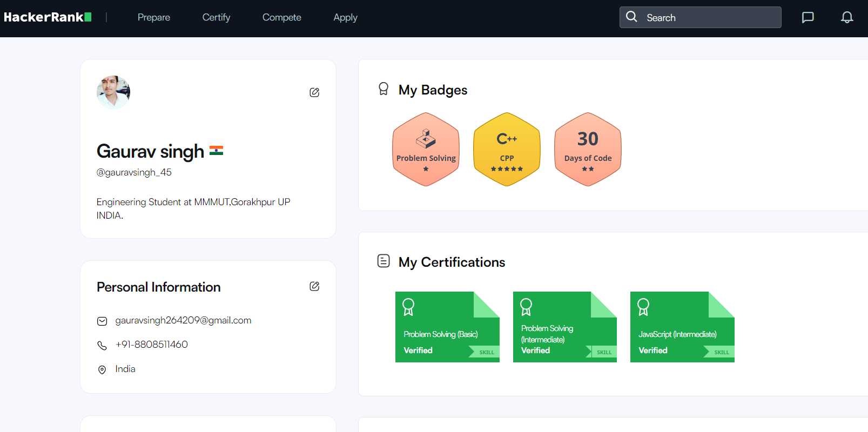Click the profile avatar photo
Viewport: 868px width, 432px height.
coord(113,92)
